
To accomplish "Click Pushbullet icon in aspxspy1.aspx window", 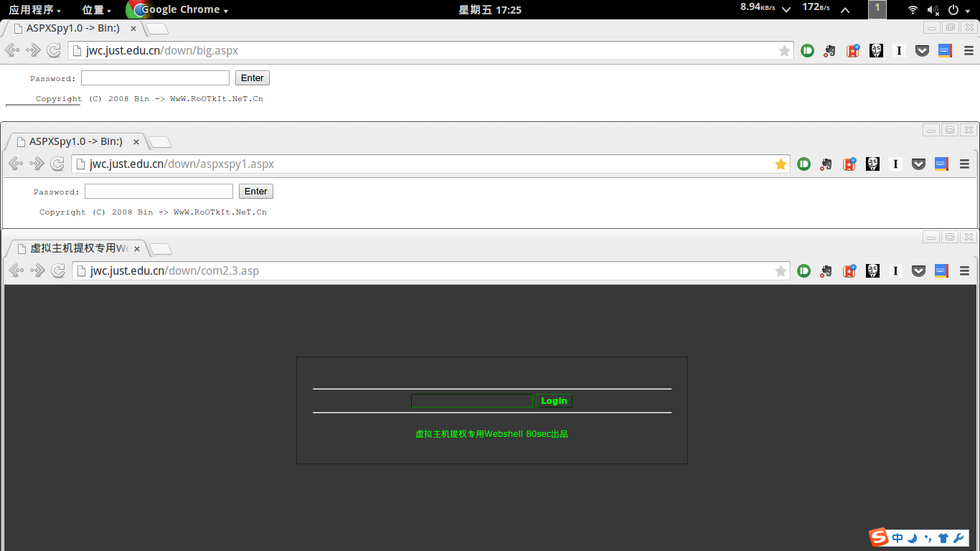I will click(804, 164).
